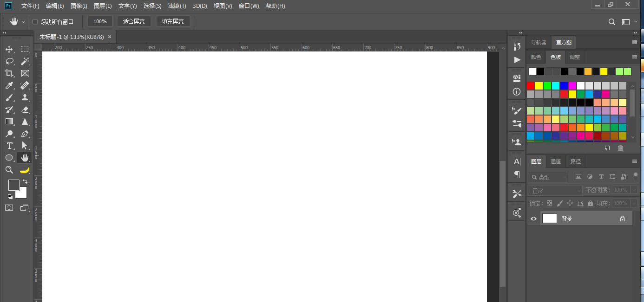Select the Rectangular Marquee tool
Image resolution: width=644 pixels, height=302 pixels.
[x=25, y=49]
